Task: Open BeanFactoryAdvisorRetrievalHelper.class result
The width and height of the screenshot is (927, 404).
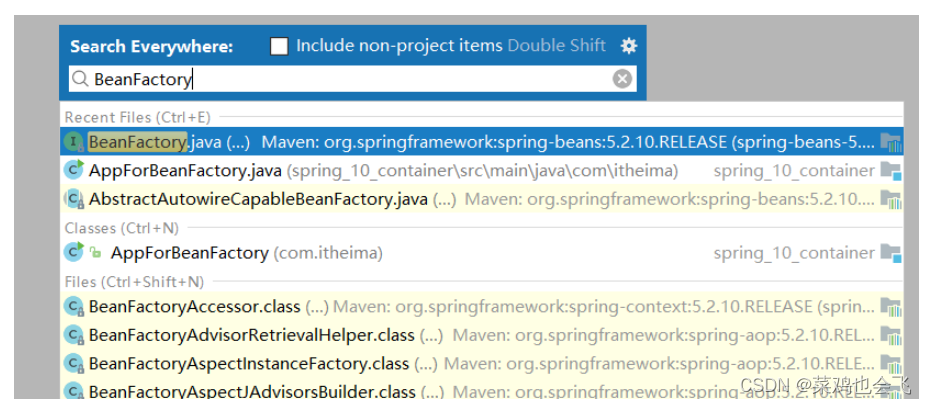Action: click(251, 334)
